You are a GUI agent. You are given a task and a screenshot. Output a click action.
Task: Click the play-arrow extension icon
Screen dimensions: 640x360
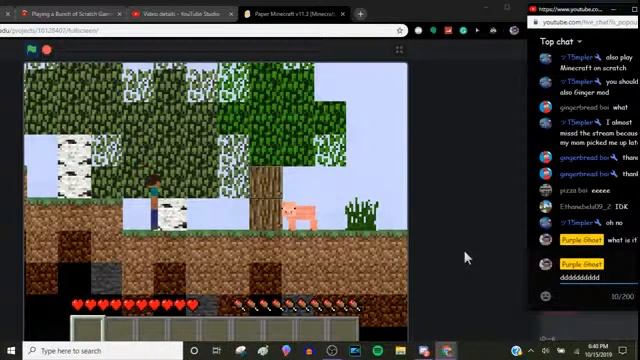click(x=478, y=30)
